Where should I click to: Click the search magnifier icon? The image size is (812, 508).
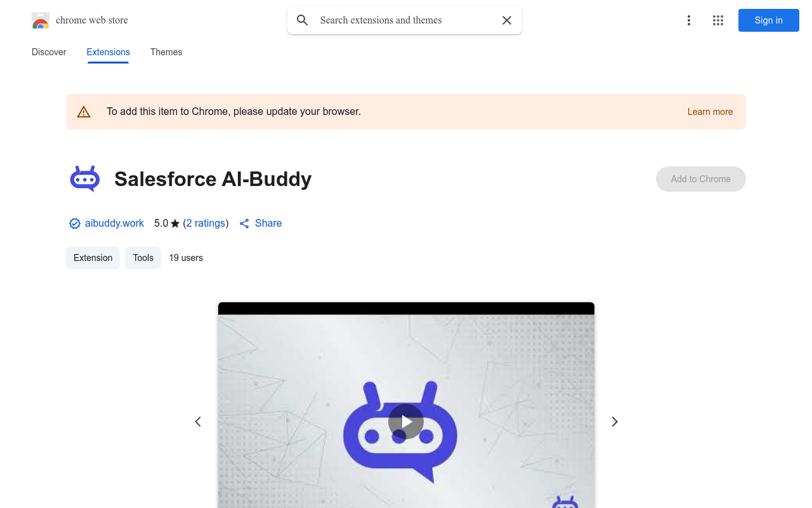pyautogui.click(x=303, y=20)
